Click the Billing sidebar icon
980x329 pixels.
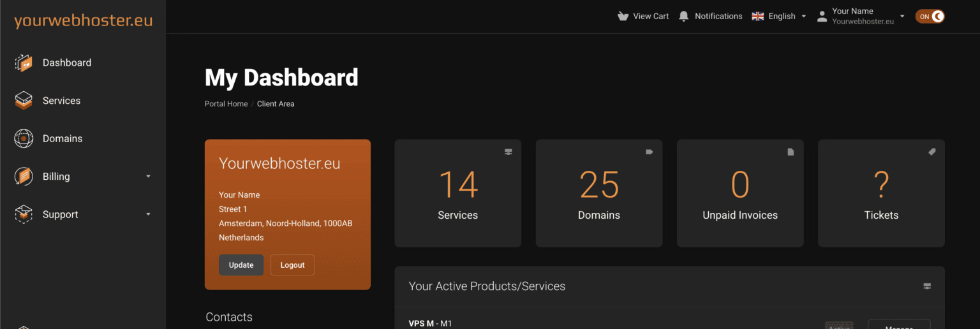(24, 177)
